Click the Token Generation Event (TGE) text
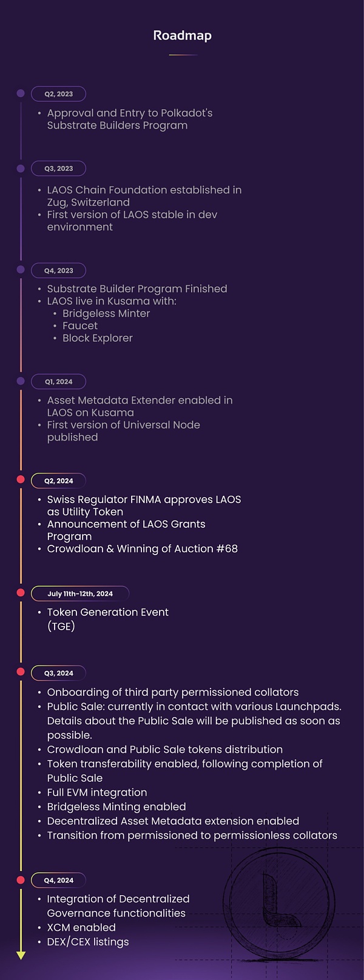 [x=107, y=619]
